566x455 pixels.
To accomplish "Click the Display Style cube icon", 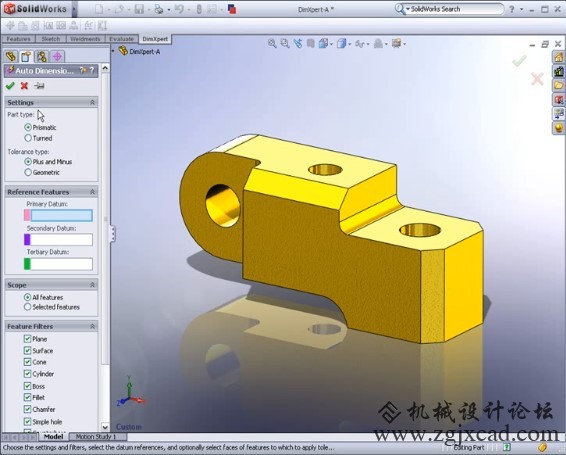I will [341, 44].
